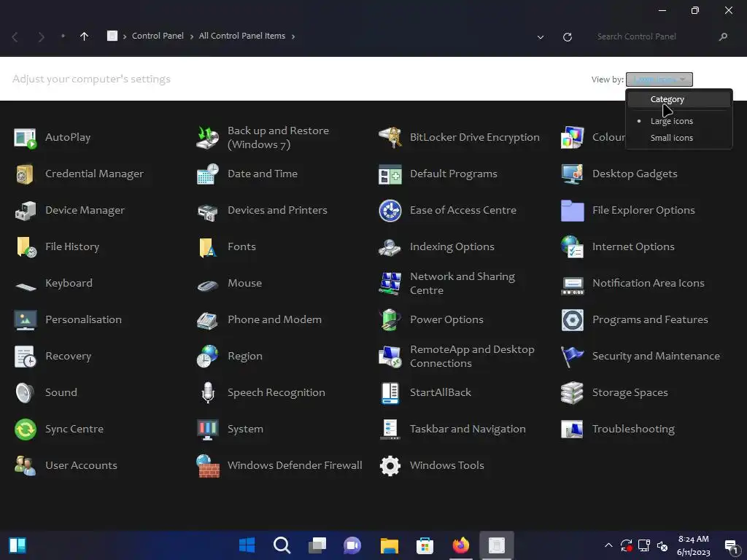Screen dimensions: 747x560
Task: Open the System link
Action: point(245,429)
